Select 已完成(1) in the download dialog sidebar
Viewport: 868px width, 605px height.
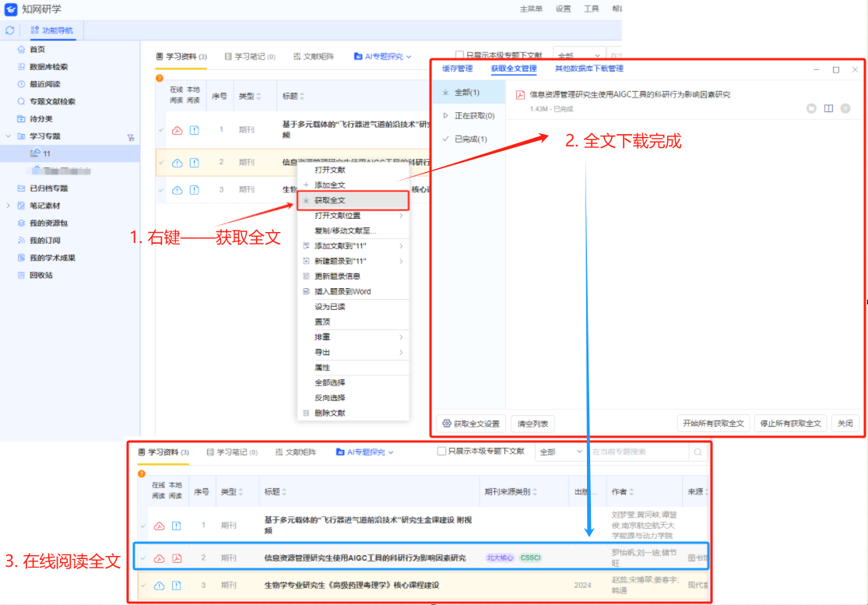(469, 139)
